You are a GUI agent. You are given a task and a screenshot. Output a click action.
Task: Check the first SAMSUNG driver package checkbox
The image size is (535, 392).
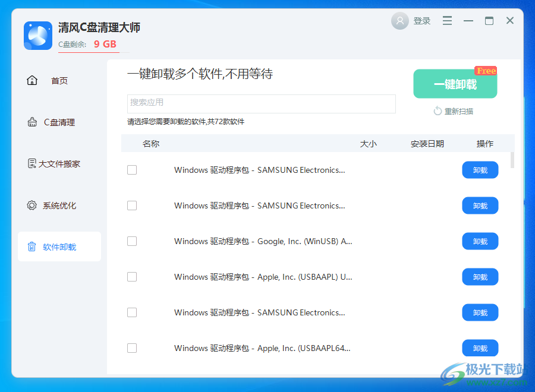tap(132, 170)
